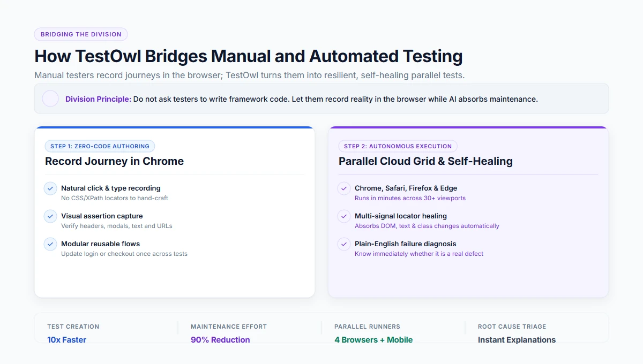Click Runs in minutes across 30+ viewports

[410, 198]
